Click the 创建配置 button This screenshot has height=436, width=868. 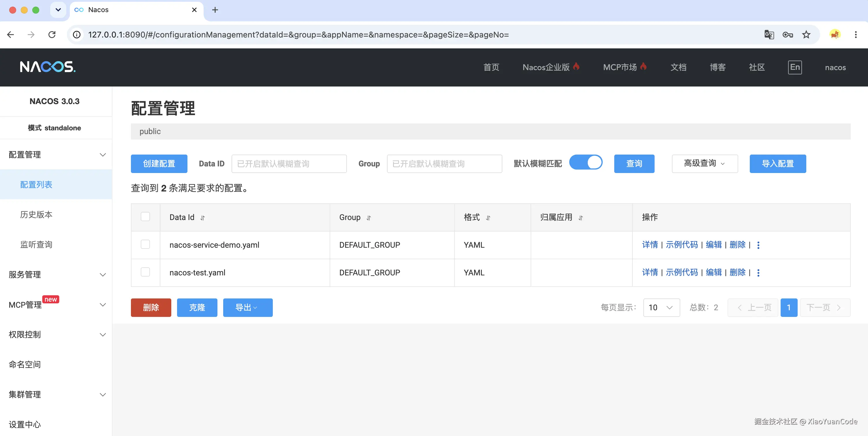pos(159,164)
